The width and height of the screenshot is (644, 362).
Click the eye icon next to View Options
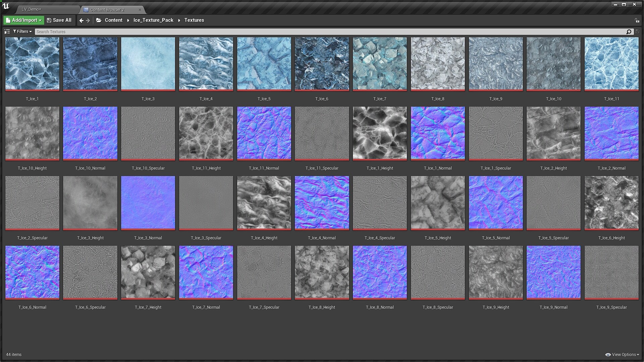pos(607,354)
